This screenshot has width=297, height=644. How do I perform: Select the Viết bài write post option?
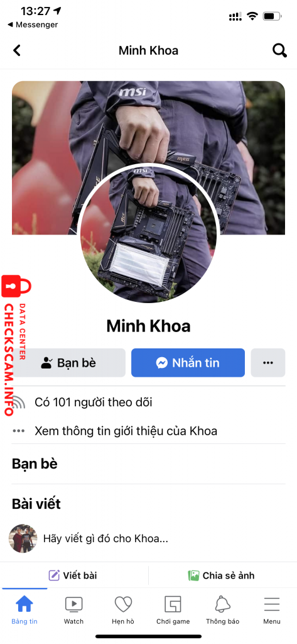74,575
